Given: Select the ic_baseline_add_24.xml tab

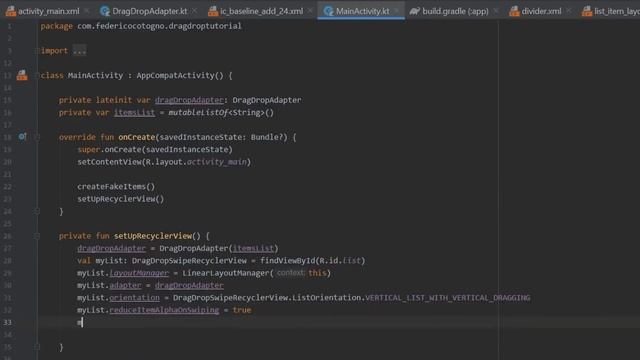Looking at the screenshot, I should point(261,11).
